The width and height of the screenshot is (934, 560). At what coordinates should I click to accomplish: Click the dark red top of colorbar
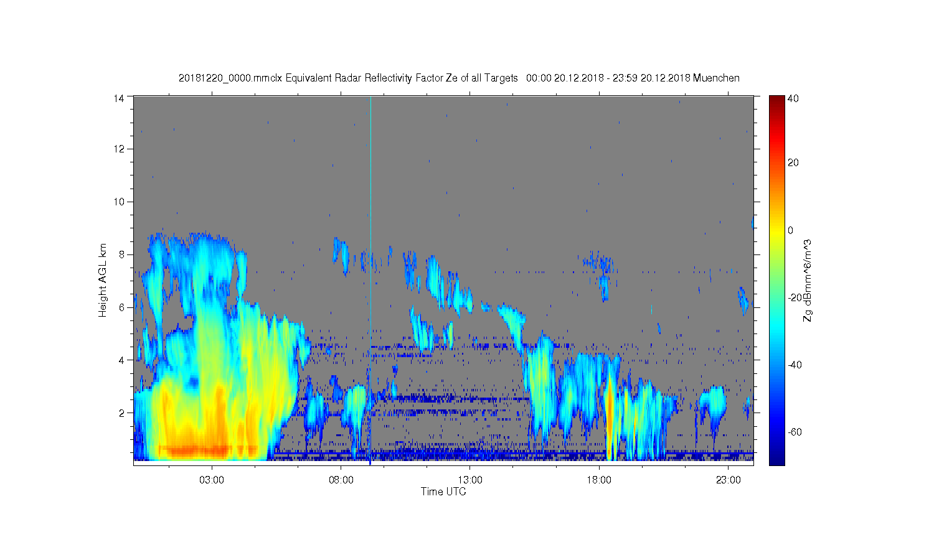[776, 100]
